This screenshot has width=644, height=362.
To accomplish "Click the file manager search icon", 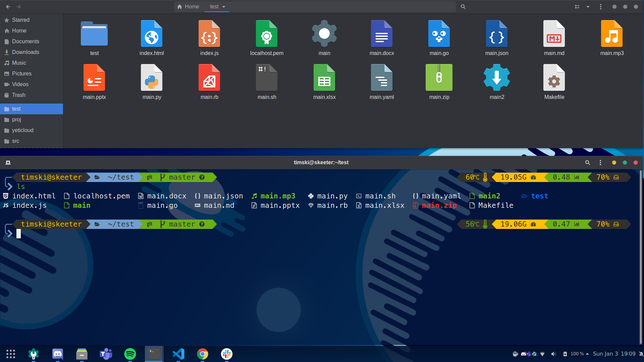I will point(463,7).
